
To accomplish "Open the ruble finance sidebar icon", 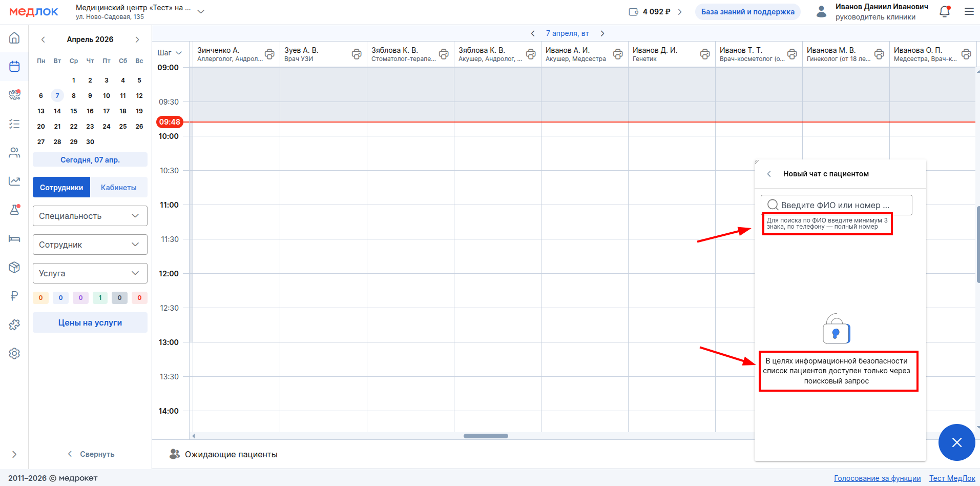I will tap(14, 296).
